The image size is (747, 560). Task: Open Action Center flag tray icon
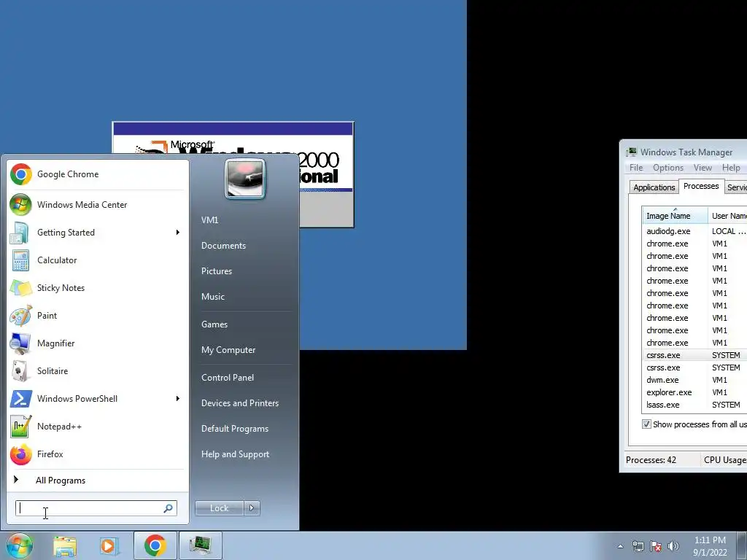click(656, 546)
